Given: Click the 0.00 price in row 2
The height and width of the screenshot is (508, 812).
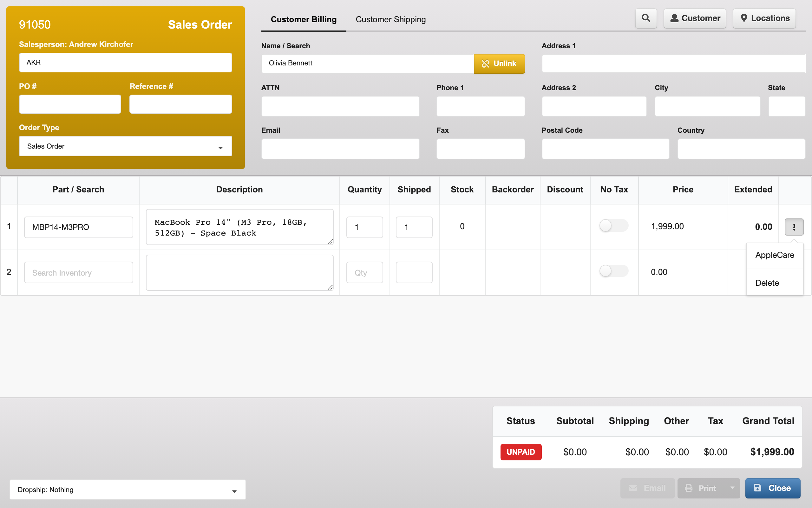Looking at the screenshot, I should [x=659, y=272].
